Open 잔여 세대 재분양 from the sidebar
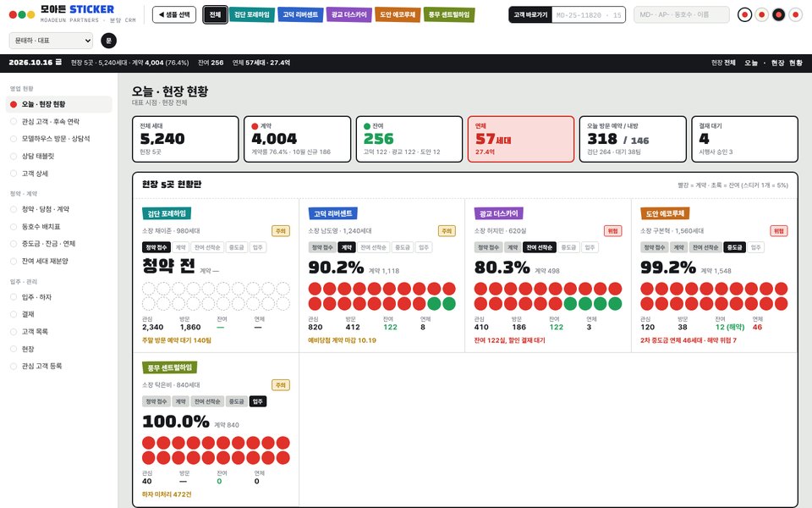 (59, 262)
